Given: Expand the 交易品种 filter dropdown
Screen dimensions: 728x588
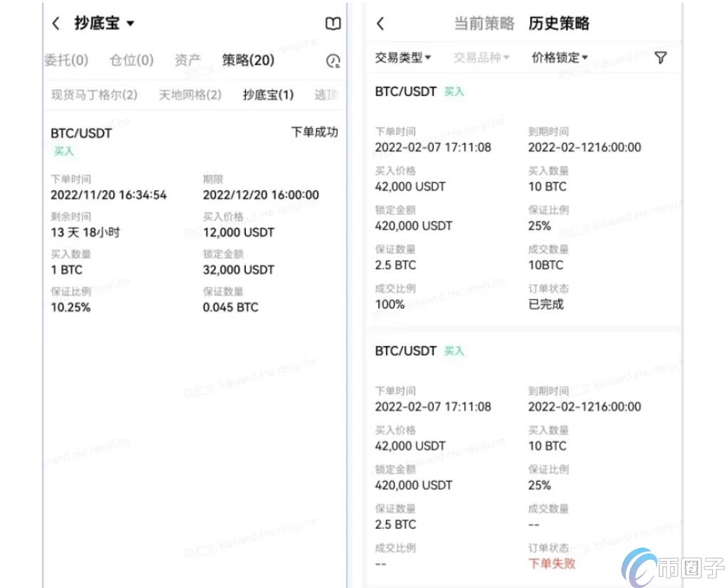Looking at the screenshot, I should click(482, 58).
